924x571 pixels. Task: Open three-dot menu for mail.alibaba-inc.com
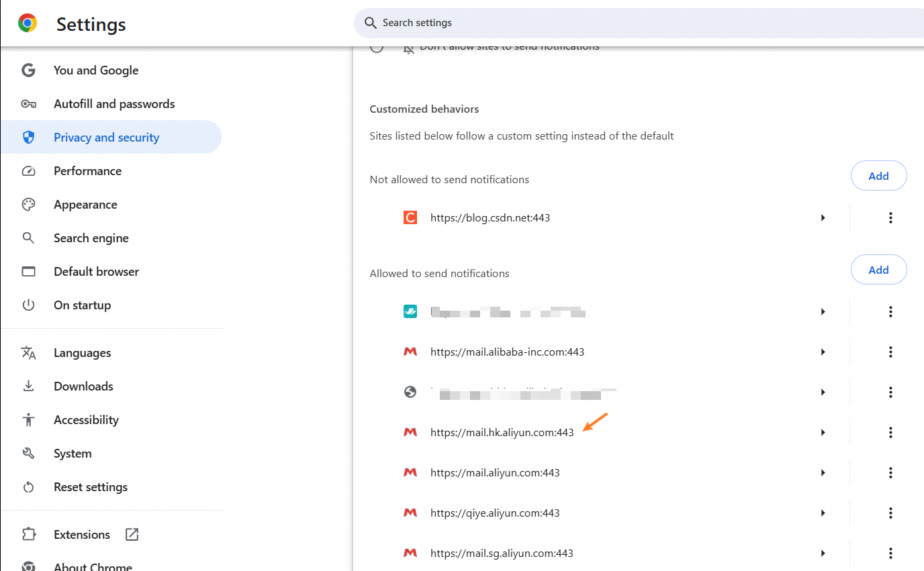tap(890, 352)
